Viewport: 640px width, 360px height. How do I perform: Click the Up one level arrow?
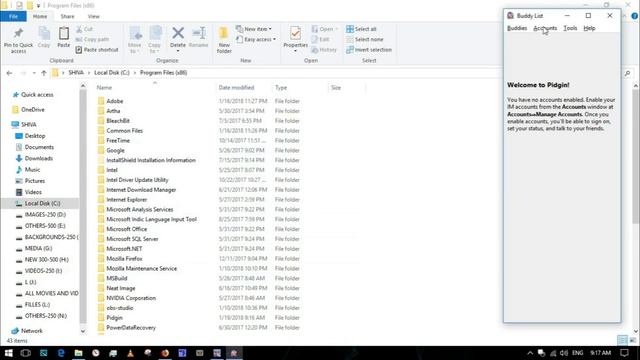click(44, 73)
